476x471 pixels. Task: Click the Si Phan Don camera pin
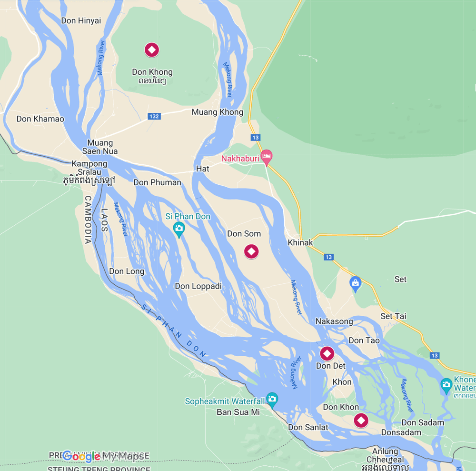pos(179,230)
